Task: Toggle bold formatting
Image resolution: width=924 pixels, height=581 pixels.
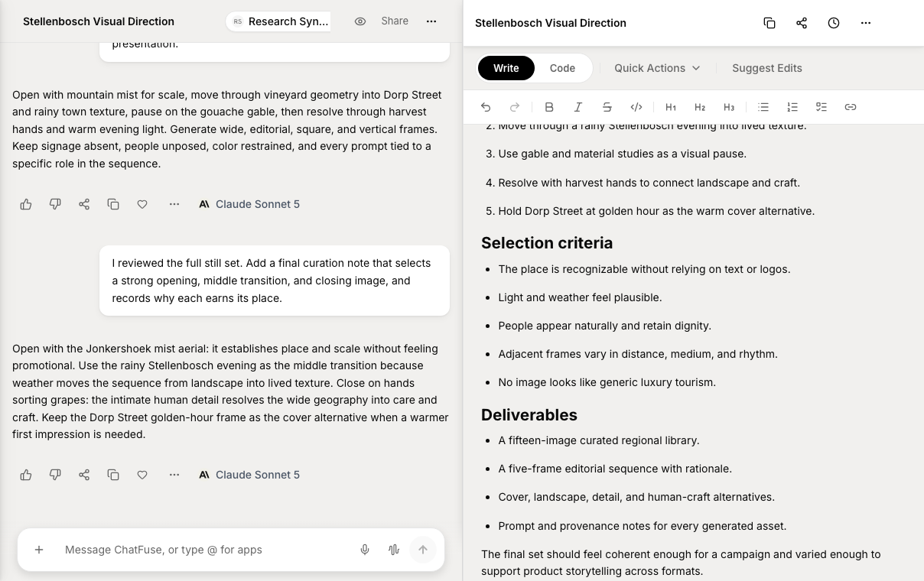Action: coord(549,107)
